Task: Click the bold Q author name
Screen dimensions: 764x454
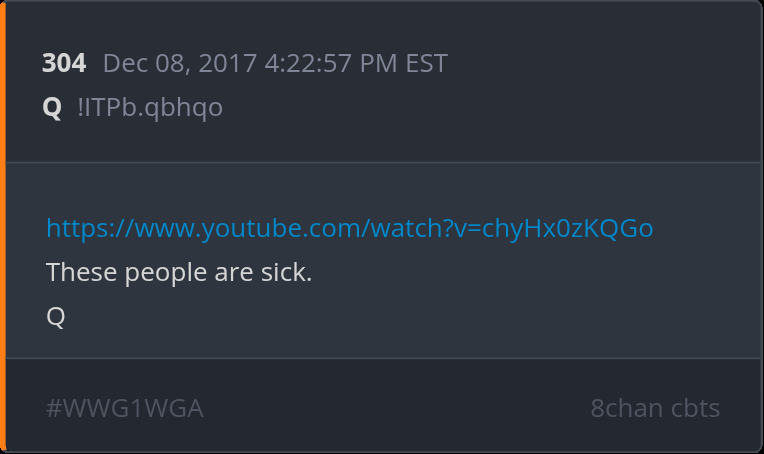Action: tap(52, 107)
